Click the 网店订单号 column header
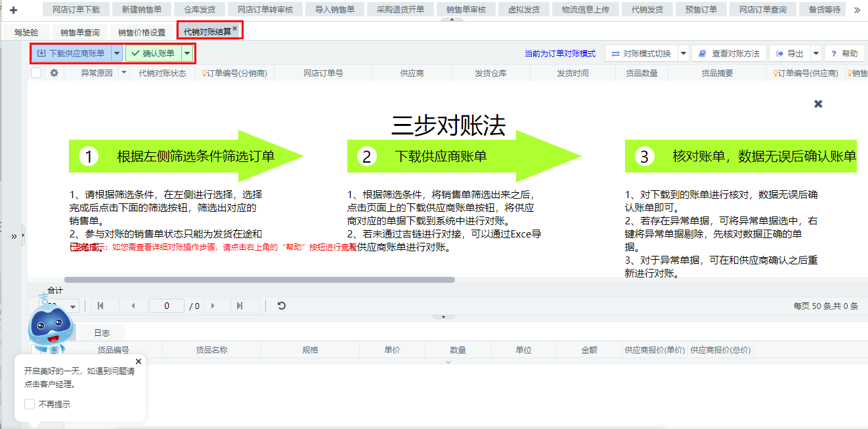Screen dimensions: 868x429 323,73
